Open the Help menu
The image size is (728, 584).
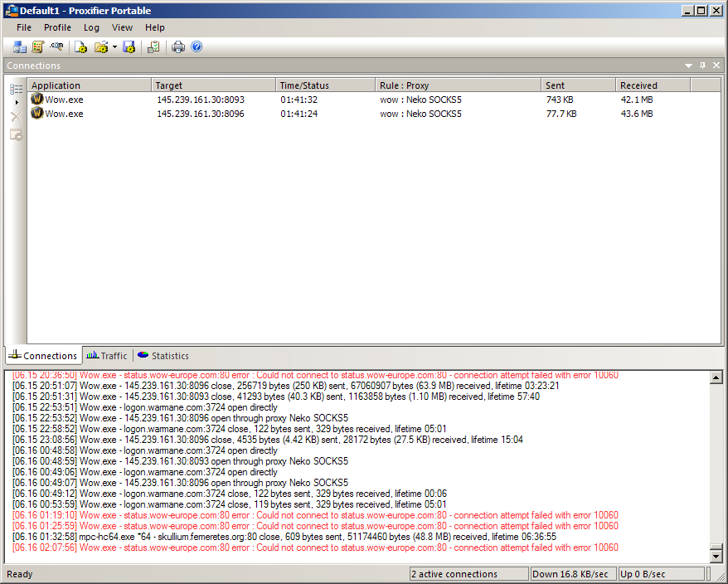(154, 27)
